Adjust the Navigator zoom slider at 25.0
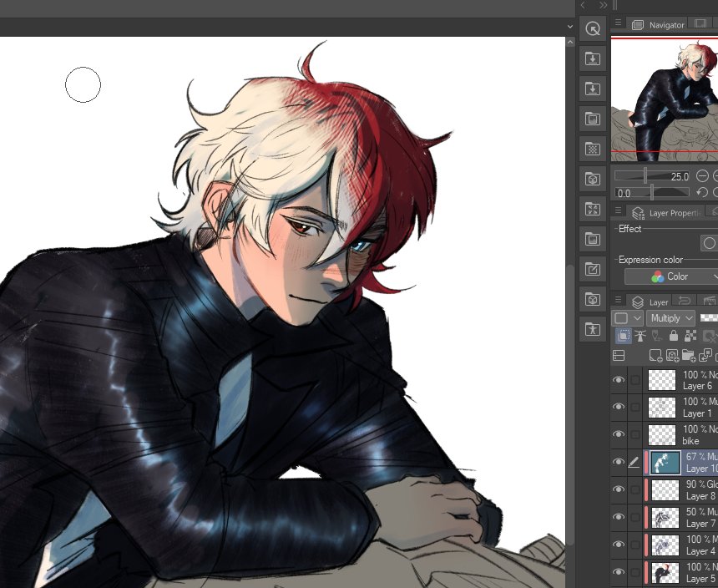718x588 pixels. coord(652,176)
